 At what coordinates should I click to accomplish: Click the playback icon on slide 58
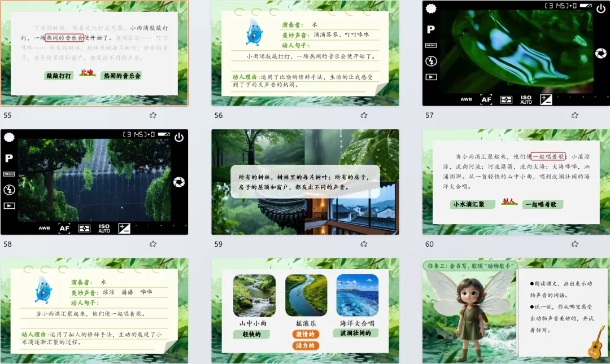10,206
